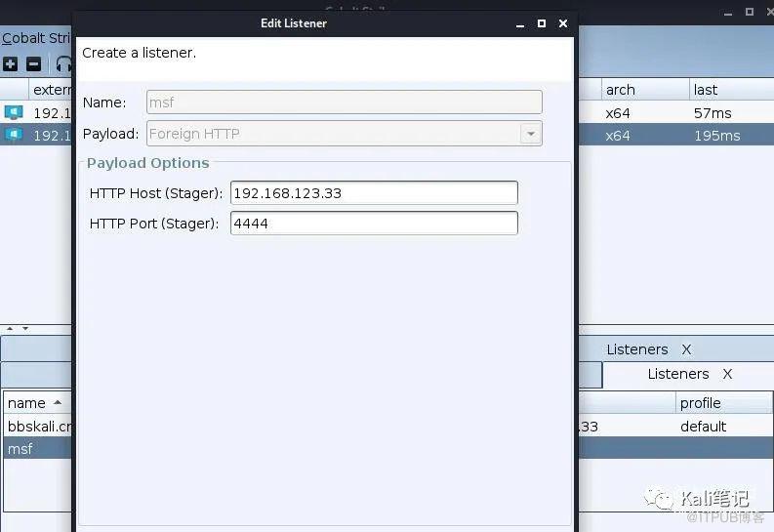Click the Payload dropdown arrow button

(x=531, y=134)
